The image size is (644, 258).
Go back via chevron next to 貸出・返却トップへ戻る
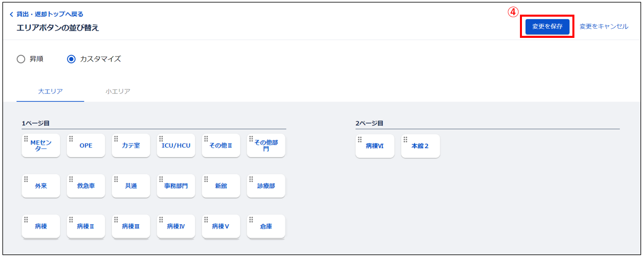12,15
